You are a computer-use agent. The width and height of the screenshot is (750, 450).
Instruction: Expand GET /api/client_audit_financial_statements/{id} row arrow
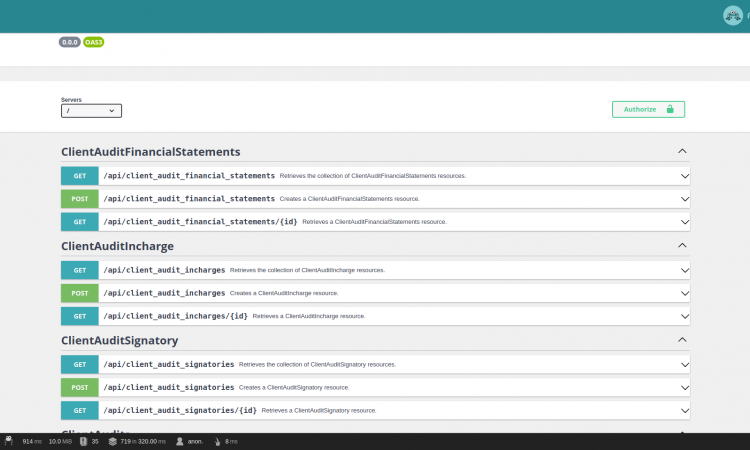click(685, 222)
